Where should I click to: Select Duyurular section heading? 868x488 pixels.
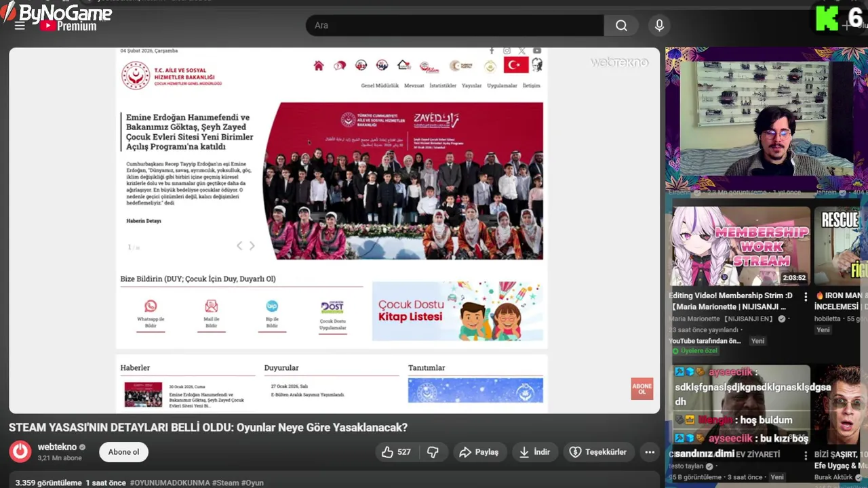pyautogui.click(x=281, y=368)
